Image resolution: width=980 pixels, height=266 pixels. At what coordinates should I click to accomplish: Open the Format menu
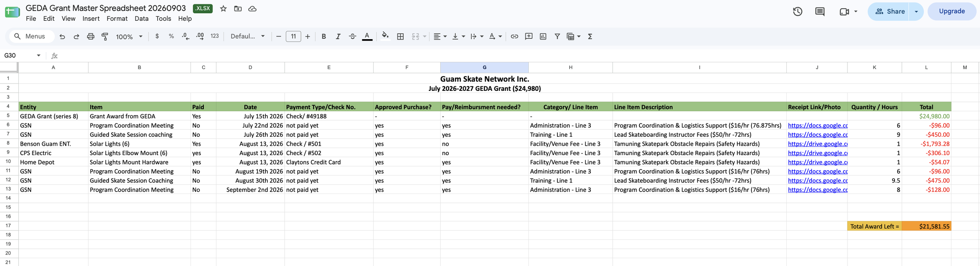tap(117, 18)
